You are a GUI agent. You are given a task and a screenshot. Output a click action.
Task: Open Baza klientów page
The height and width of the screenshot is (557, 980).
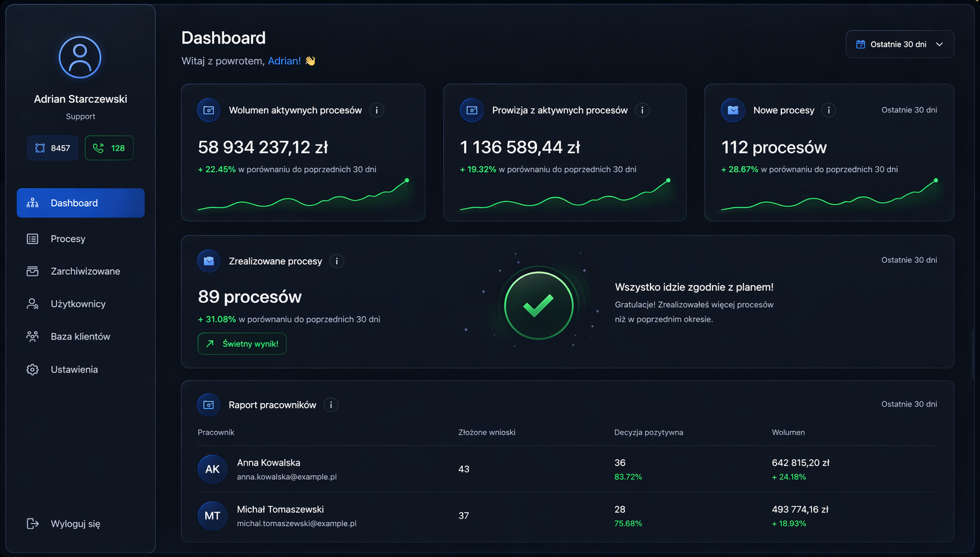coord(81,337)
